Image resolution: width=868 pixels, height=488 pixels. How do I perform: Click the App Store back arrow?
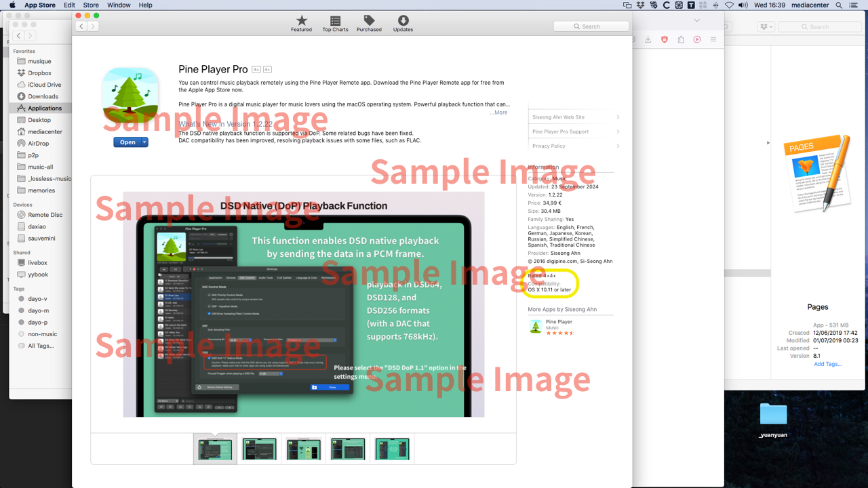click(x=81, y=26)
